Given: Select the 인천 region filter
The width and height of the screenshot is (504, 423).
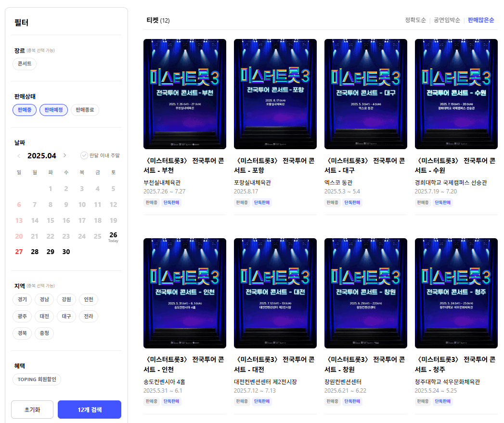Looking at the screenshot, I should (89, 300).
